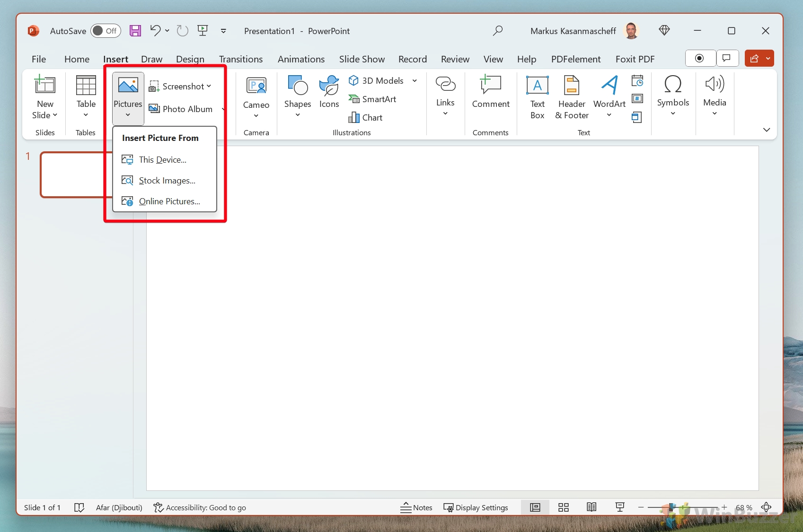Viewport: 803px width, 532px height.
Task: Open the Icons library
Action: 329,92
